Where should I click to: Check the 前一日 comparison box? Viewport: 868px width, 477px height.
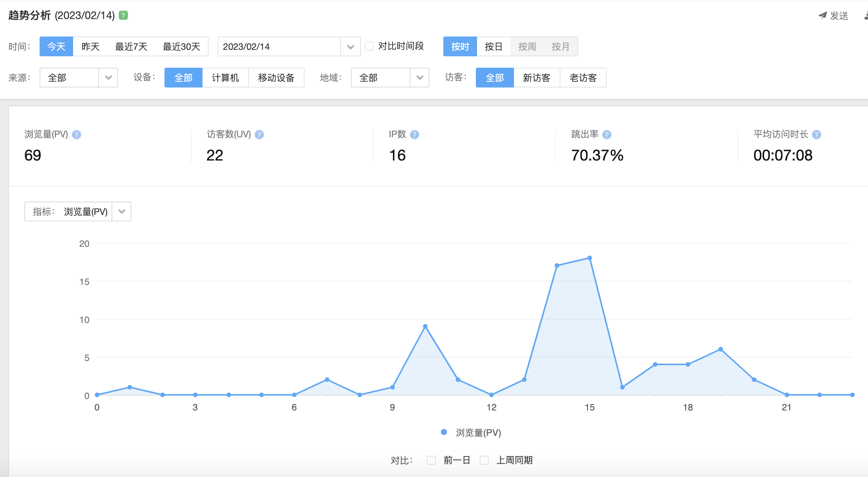[431, 460]
